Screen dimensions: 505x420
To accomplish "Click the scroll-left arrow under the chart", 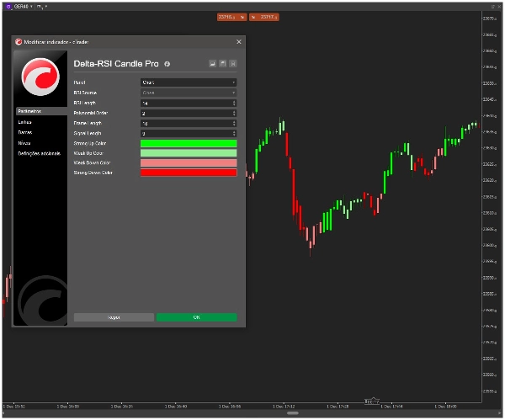I will (x=4, y=413).
